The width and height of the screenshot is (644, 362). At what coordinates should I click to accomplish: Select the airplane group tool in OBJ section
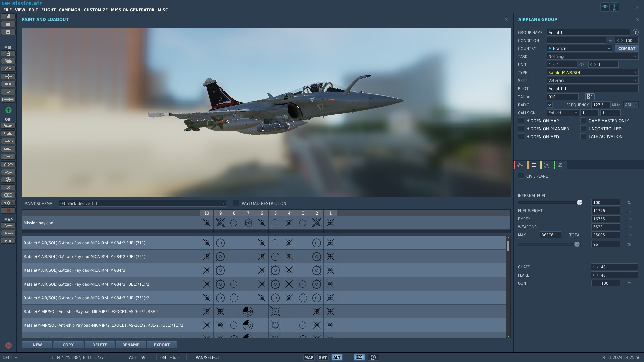pos(8,126)
